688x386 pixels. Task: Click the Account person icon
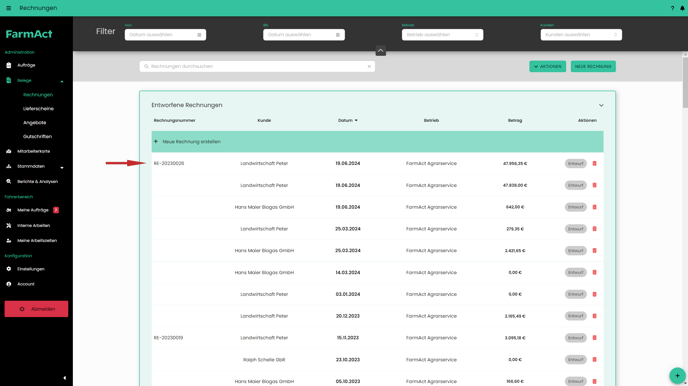click(8, 284)
